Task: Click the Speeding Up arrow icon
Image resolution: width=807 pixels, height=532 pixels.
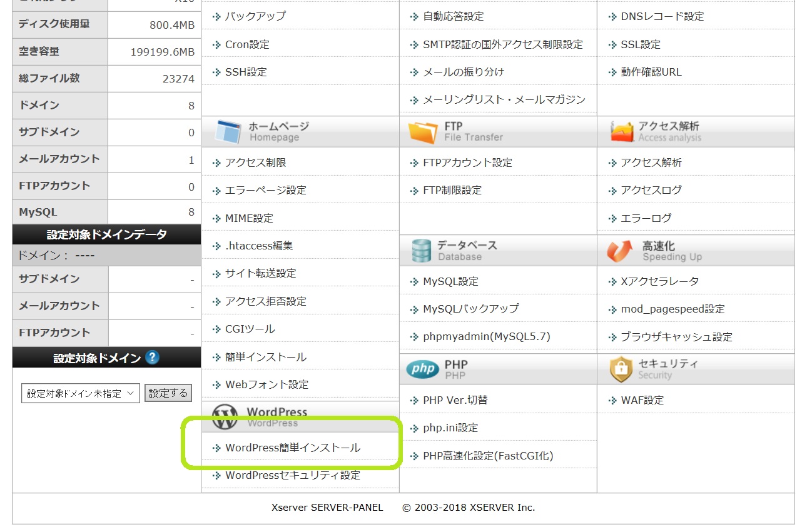Action: [620, 250]
